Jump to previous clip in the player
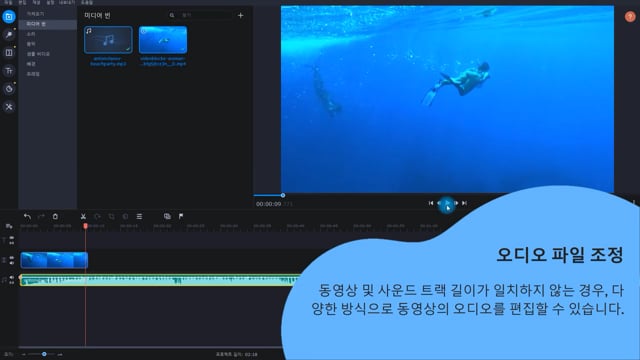The image size is (640, 360). tap(431, 203)
